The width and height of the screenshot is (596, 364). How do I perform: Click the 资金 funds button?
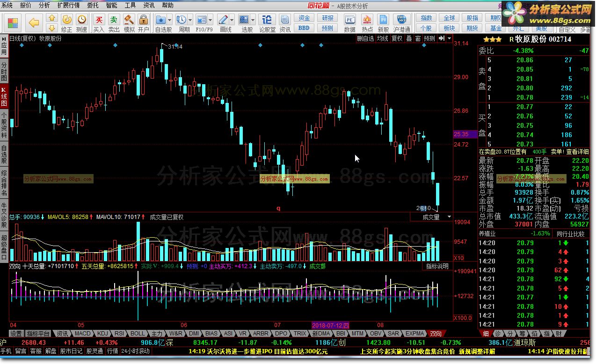coord(304,18)
